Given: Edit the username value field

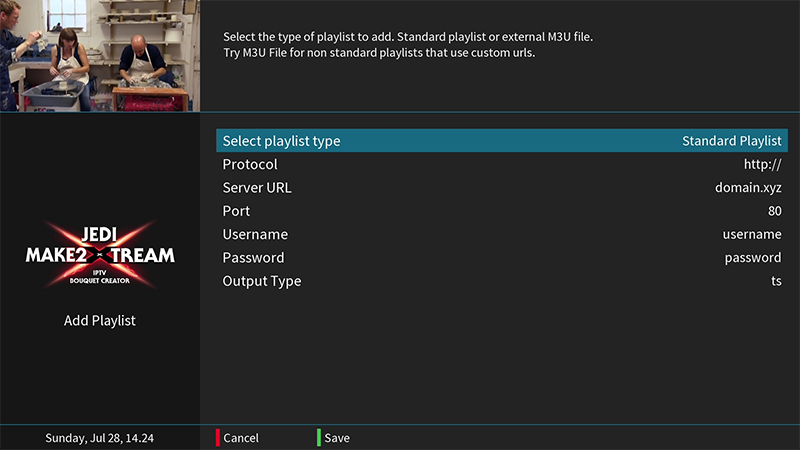Looking at the screenshot, I should [751, 234].
